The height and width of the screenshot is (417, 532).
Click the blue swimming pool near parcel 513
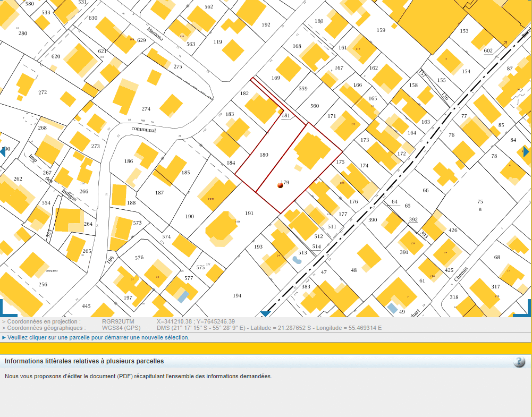coord(296,260)
